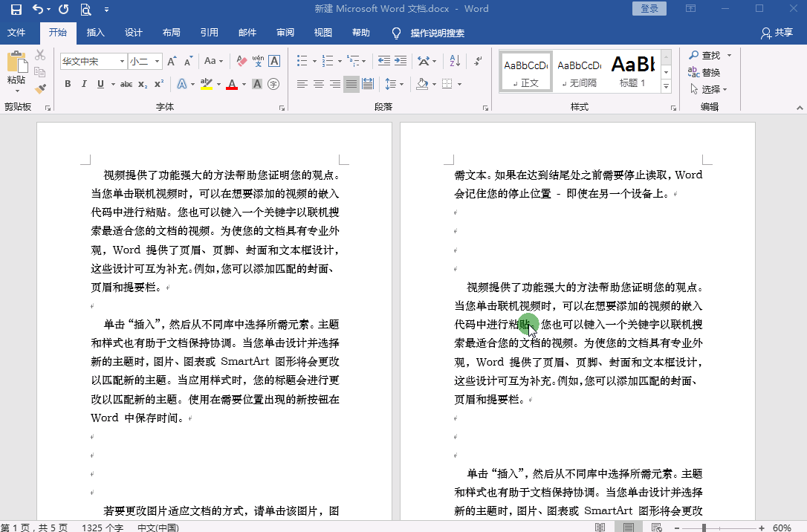The image size is (807, 532).
Task: Expand the styles gallery with the more arrow
Action: point(666,86)
